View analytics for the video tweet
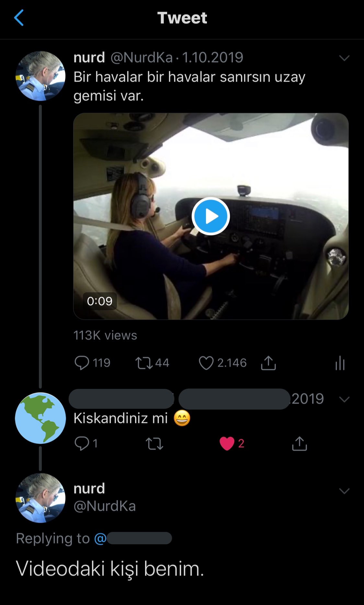The height and width of the screenshot is (605, 364). coord(340,363)
